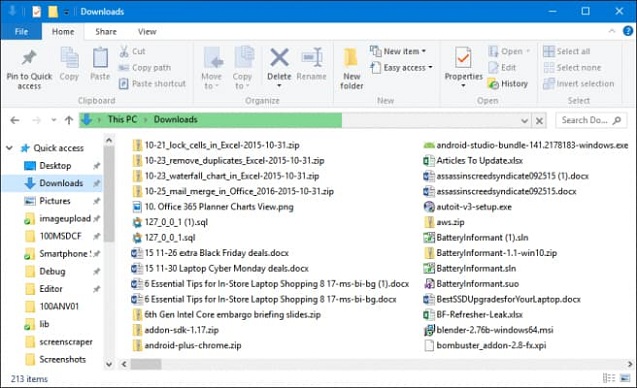This screenshot has width=637, height=388.
Task: Create a New folder from ribbon
Action: coord(351,69)
